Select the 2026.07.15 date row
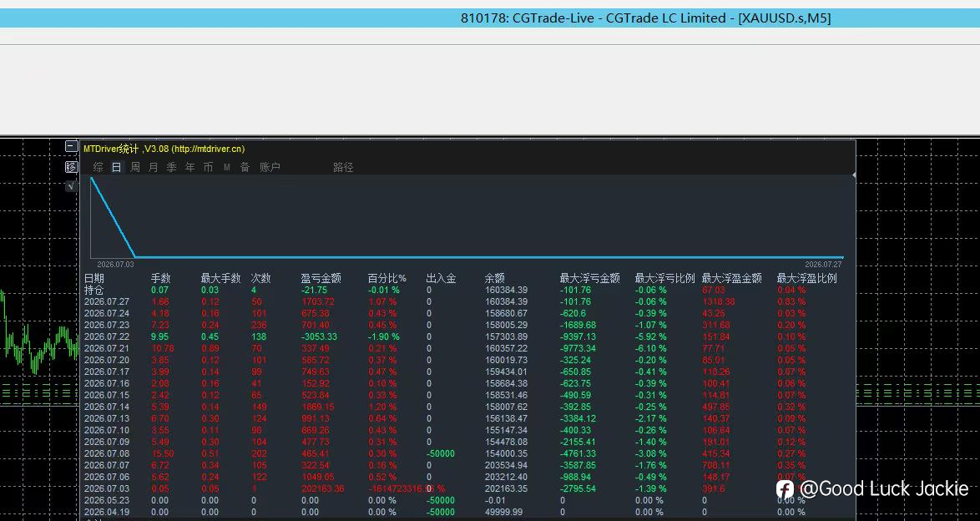This screenshot has width=980, height=521. [107, 395]
